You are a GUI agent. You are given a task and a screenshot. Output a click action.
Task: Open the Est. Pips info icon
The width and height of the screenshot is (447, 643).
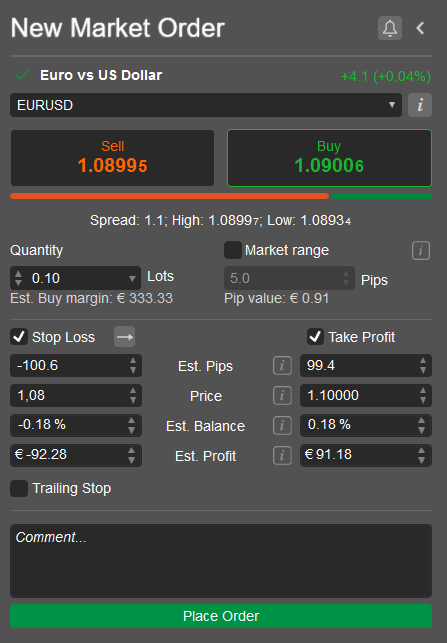[x=282, y=365]
